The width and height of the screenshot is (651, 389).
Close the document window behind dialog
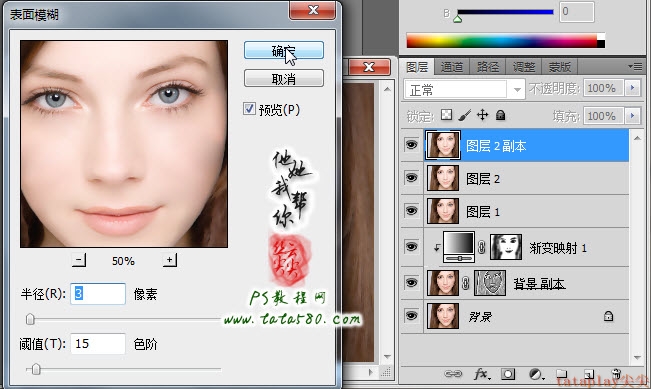[x=369, y=67]
